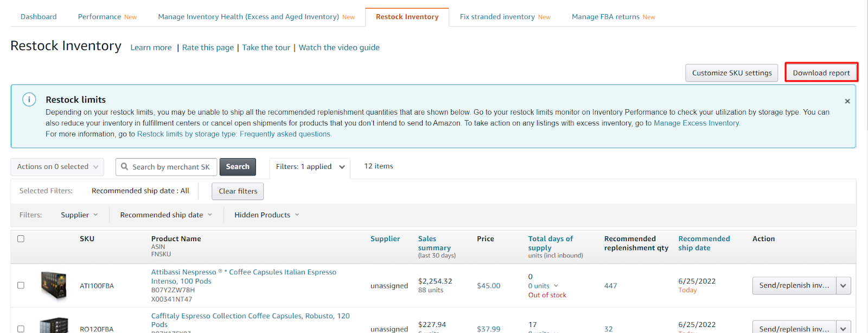868x333 pixels.
Task: Expand Hidden Products filter dropdown
Action: pos(267,215)
